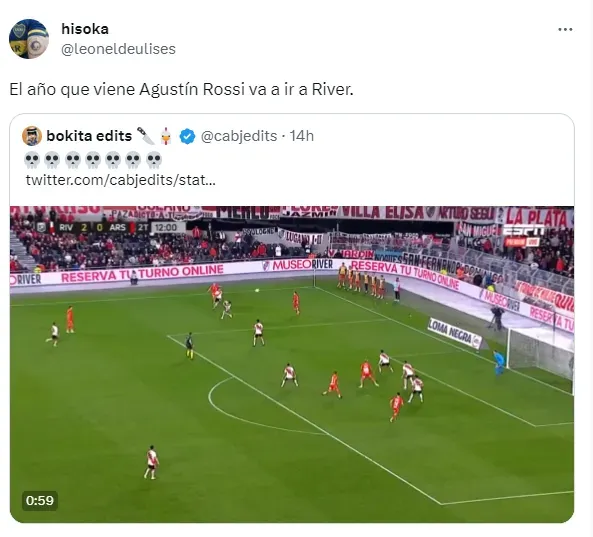Click the tweet text about Agustín Rossi

point(181,90)
